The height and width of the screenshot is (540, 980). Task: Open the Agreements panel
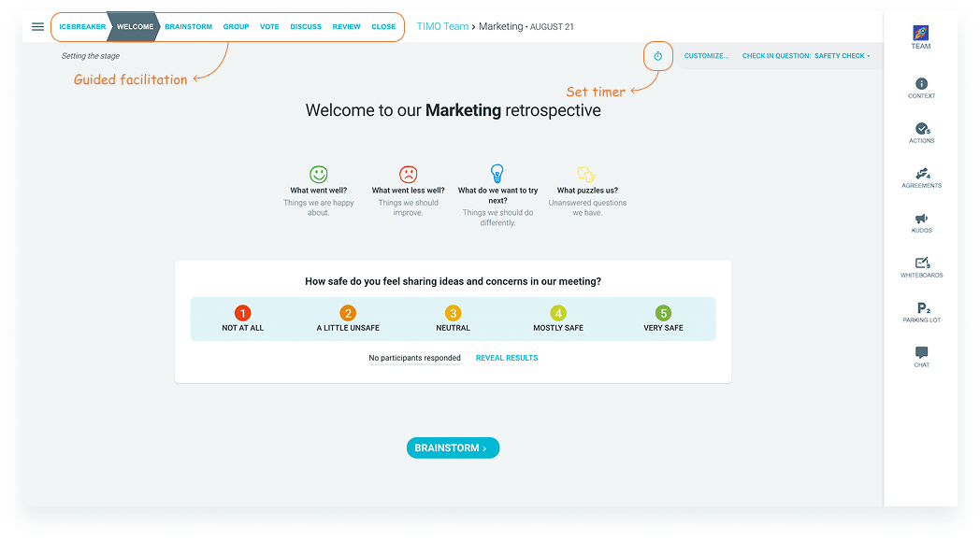tap(922, 178)
